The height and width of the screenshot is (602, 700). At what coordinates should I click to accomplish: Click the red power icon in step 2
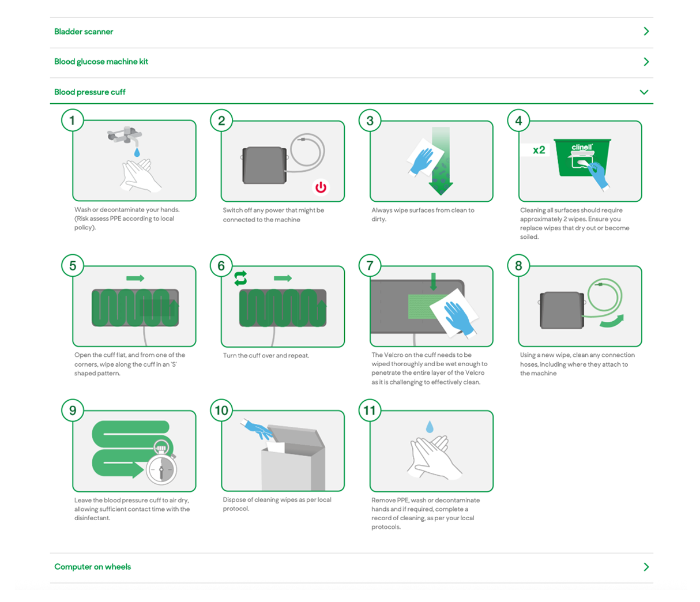321,187
